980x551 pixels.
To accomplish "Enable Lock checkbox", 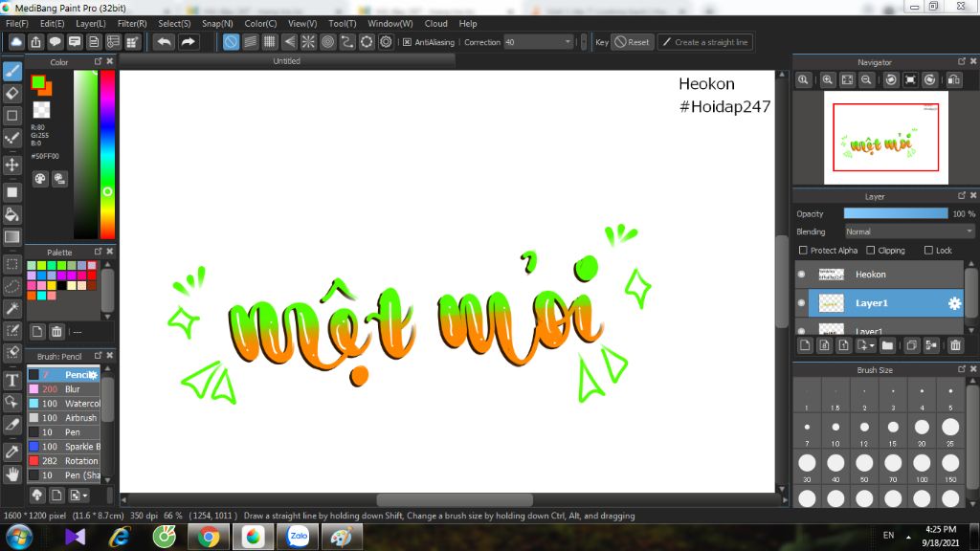I will click(928, 250).
